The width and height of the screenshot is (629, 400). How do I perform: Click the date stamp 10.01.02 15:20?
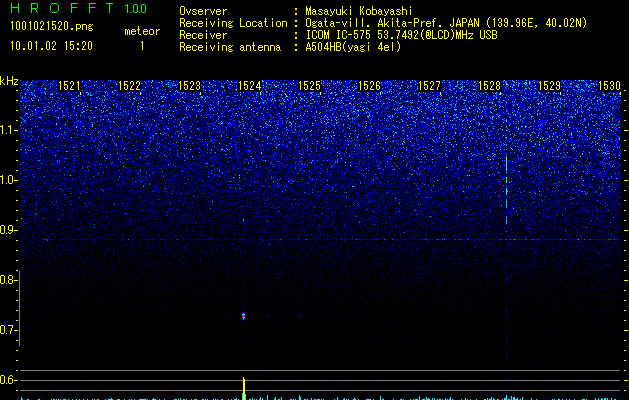tap(51, 46)
